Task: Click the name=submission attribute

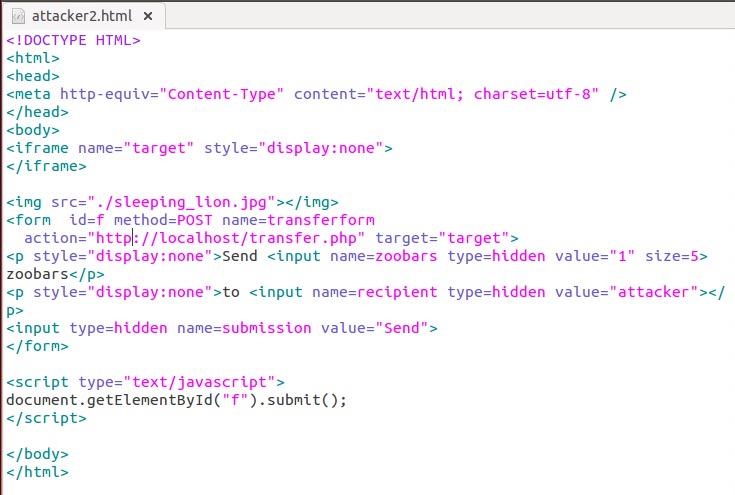Action: pyautogui.click(x=244, y=328)
